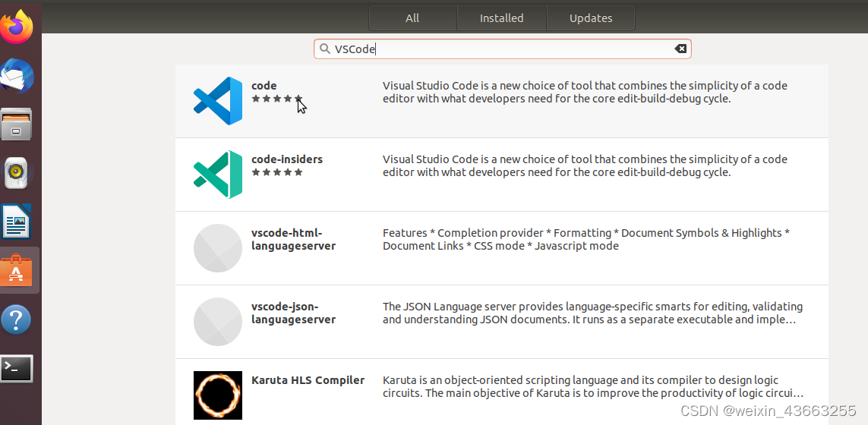Click the star rating under code

point(277,99)
